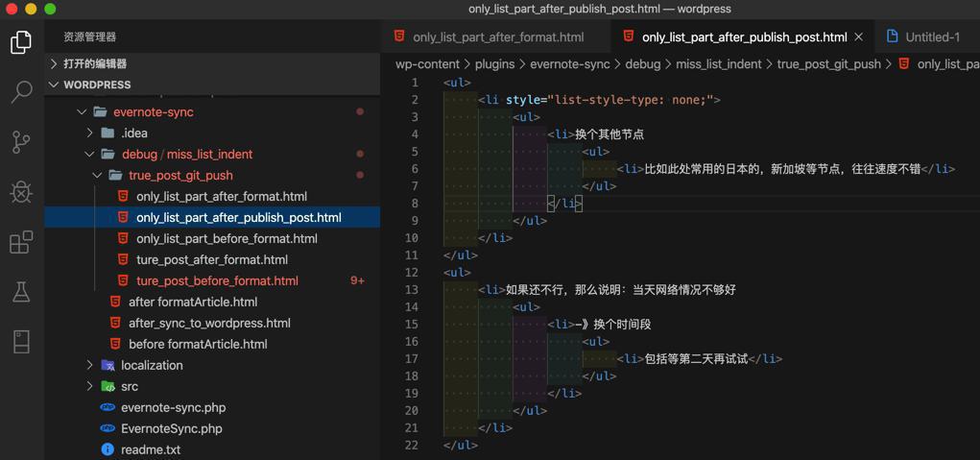
Task: Expand the 打开的编辑器 section
Action: pos(54,63)
